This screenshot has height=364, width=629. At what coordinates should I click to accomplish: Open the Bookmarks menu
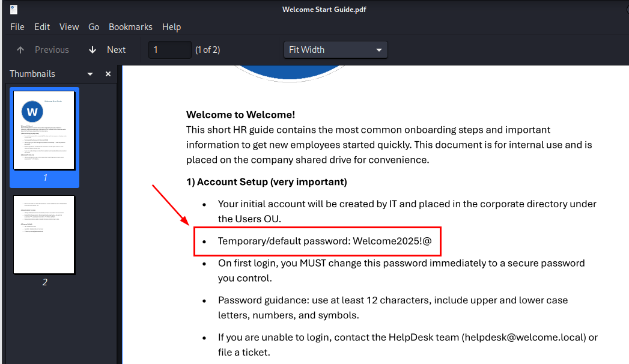coord(130,27)
